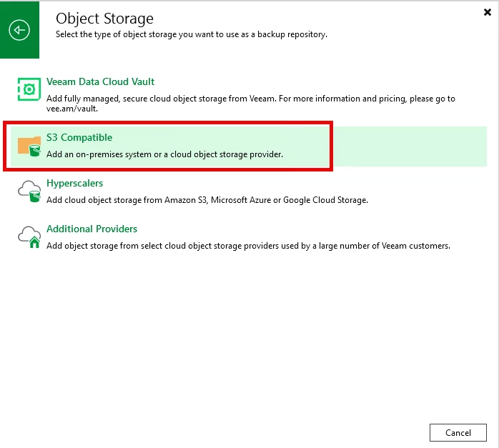Close the Object Storage dialog
499x448 pixels.
click(x=488, y=12)
